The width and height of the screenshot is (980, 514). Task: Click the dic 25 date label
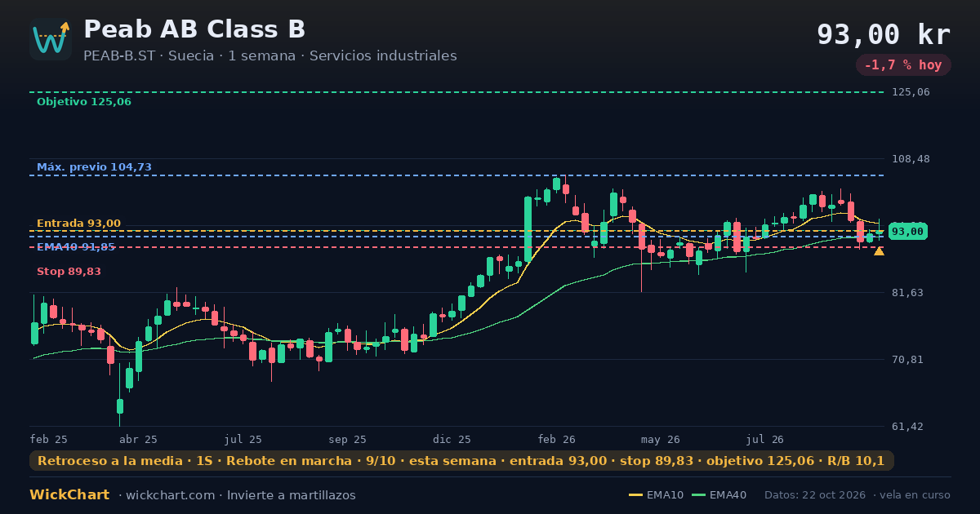point(452,440)
